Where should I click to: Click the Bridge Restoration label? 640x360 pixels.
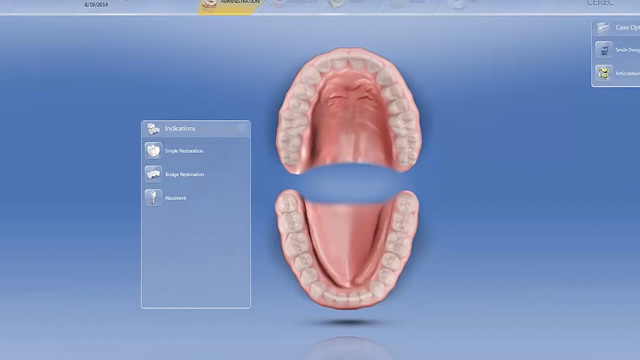click(x=184, y=175)
